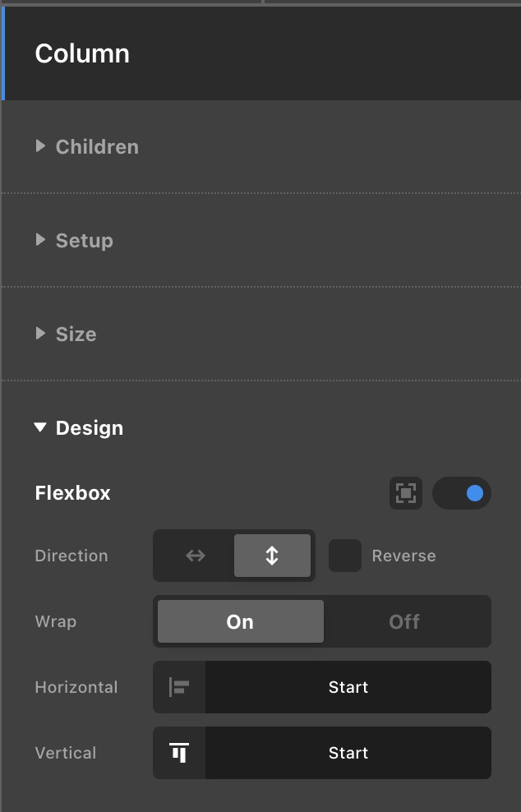Screen dimensions: 521x812
Task: Click the Reverse label text
Action: (404, 556)
